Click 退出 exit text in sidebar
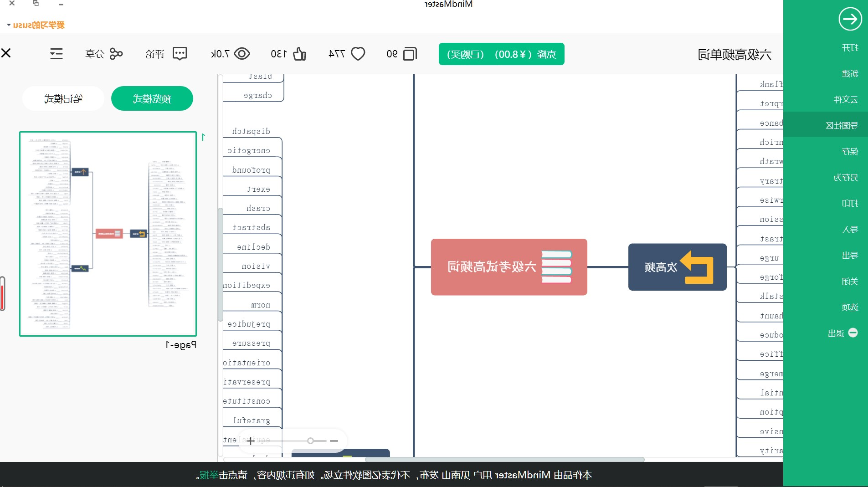868x487 pixels. [x=836, y=333]
